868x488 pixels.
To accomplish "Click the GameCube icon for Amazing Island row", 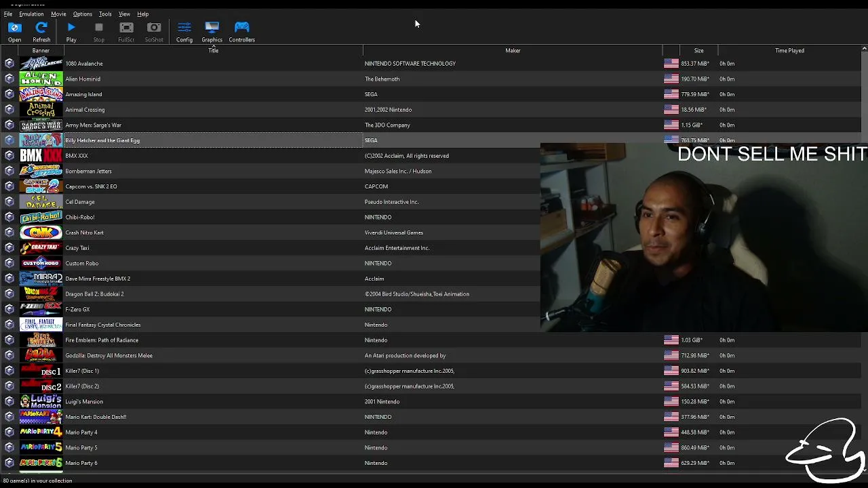I will tap(9, 94).
